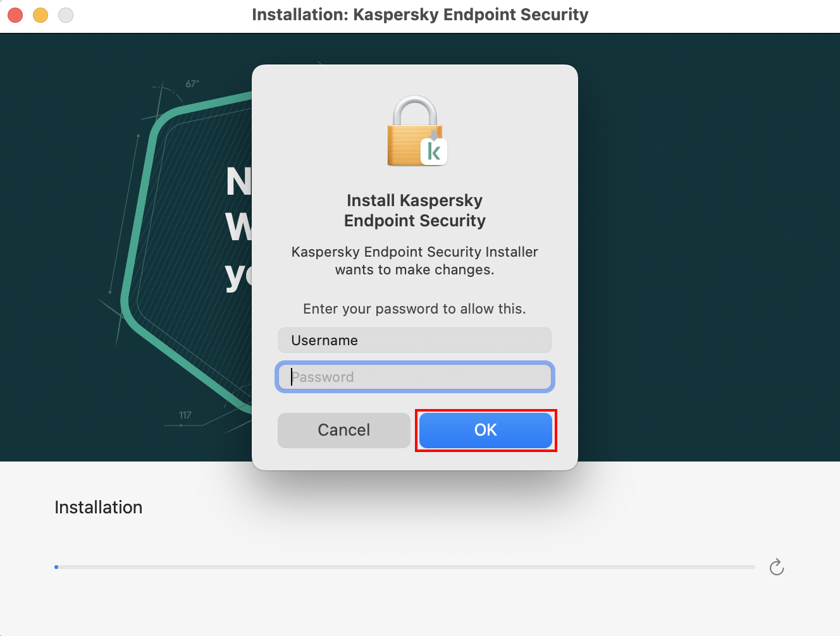Image resolution: width=840 pixels, height=636 pixels.
Task: Click the '117' blueprint measurement label
Action: [185, 415]
